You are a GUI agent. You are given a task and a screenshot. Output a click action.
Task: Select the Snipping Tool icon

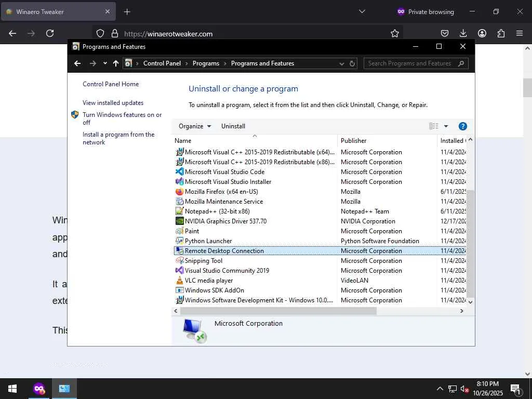(x=179, y=261)
